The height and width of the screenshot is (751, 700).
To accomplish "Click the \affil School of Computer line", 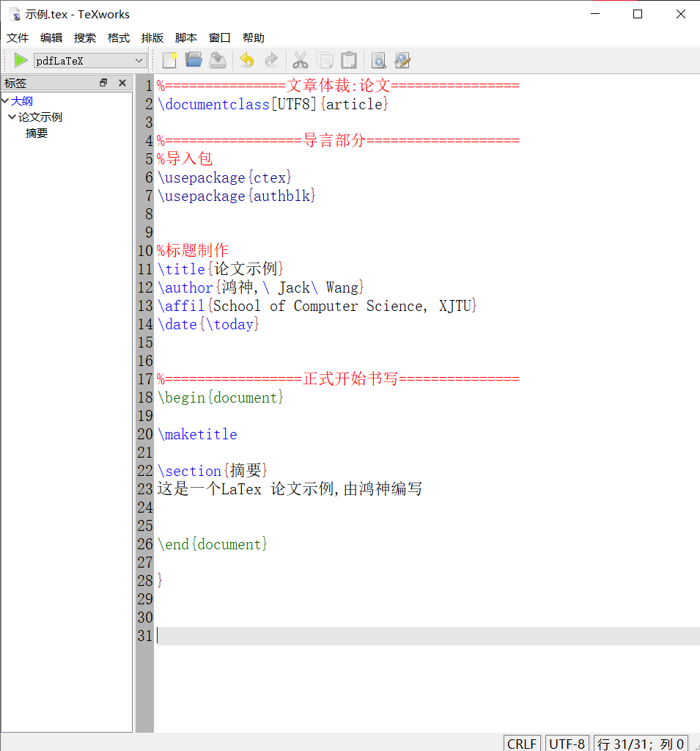I will (317, 306).
